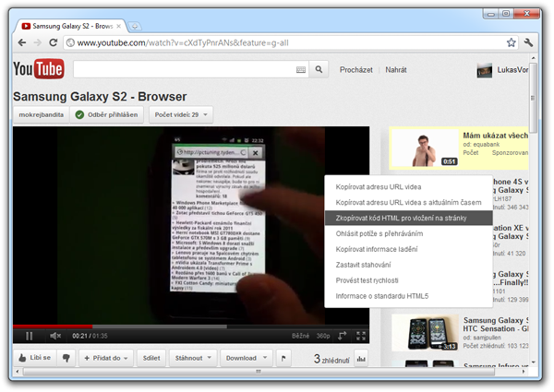This screenshot has width=554, height=392.
Task: Open Samsung Galaxy HTC Sensation video title
Action: [496, 325]
